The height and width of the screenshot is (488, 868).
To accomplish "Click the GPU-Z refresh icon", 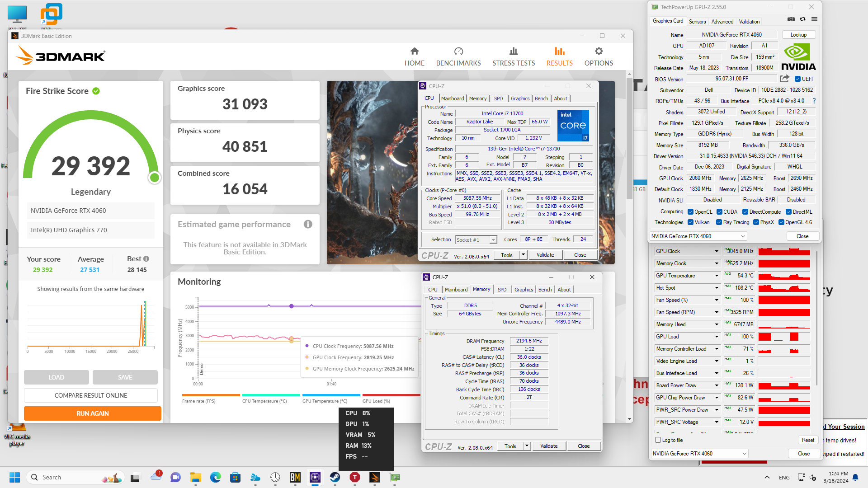I will point(802,19).
